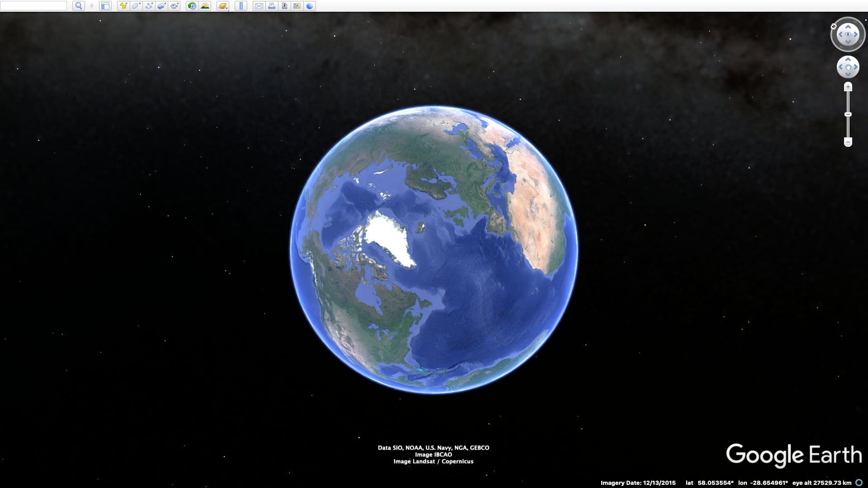Add a new path
The image size is (868, 488).
tap(149, 6)
